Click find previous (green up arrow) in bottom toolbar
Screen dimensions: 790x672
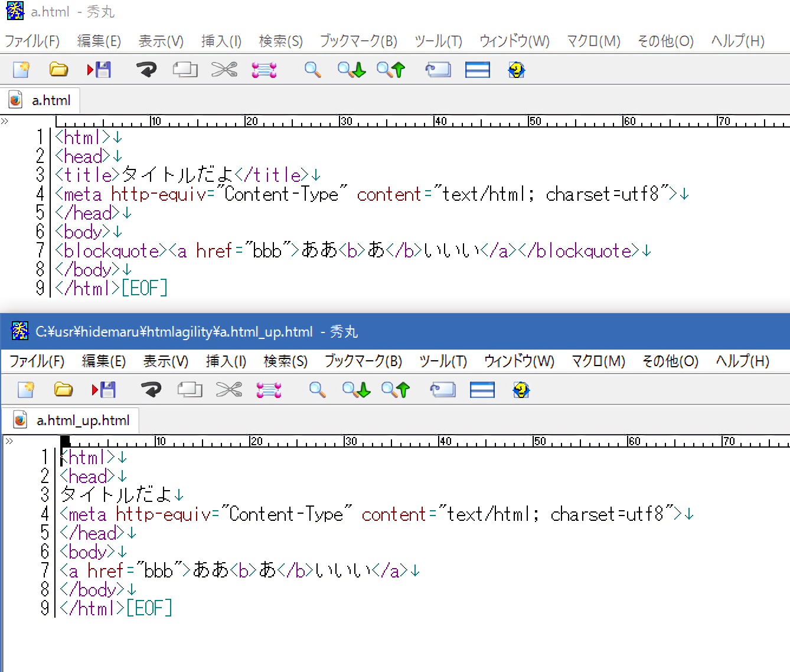click(395, 390)
